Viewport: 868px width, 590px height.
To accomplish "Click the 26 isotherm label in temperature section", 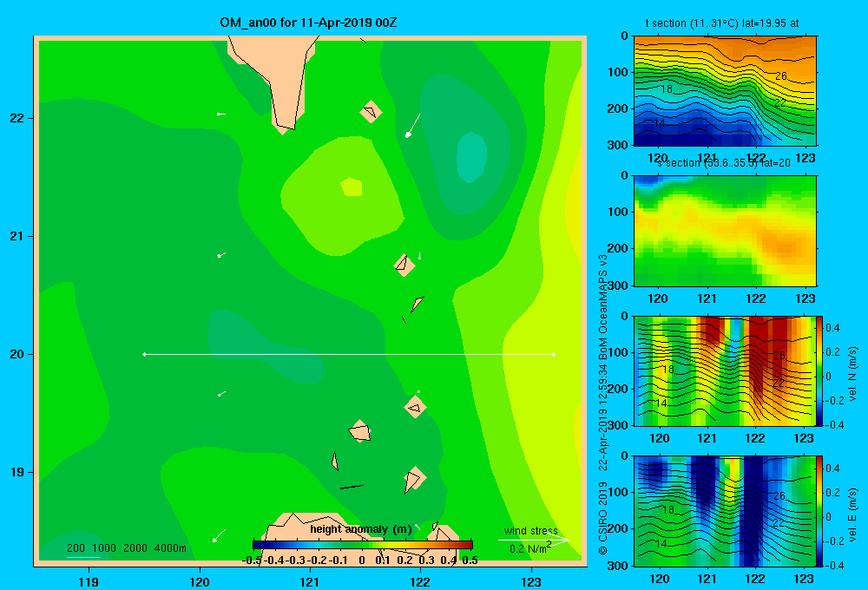I will 780,75.
